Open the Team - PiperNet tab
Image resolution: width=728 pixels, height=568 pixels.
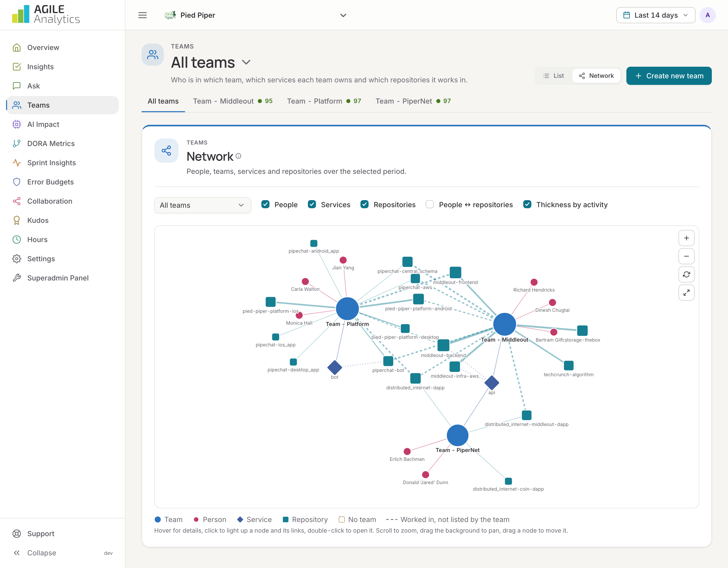point(413,101)
